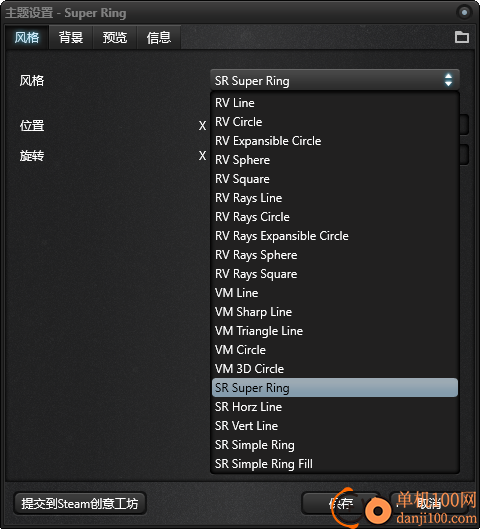Click the round button in the title bar
This screenshot has width=480, height=529.
464,12
